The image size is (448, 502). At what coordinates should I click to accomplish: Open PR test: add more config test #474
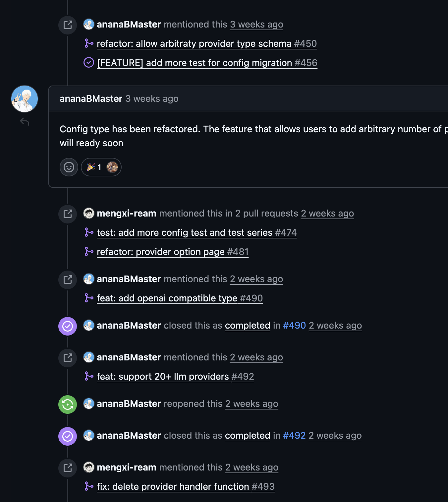pos(197,233)
